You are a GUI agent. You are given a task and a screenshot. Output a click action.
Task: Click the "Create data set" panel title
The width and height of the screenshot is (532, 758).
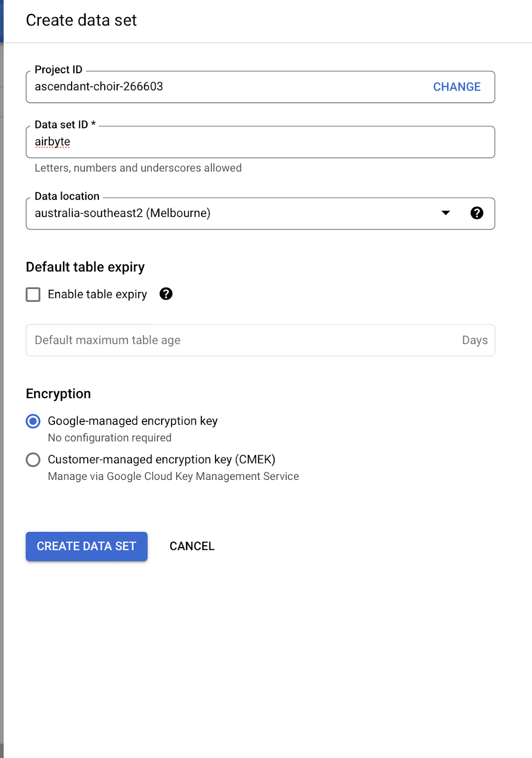(81, 20)
